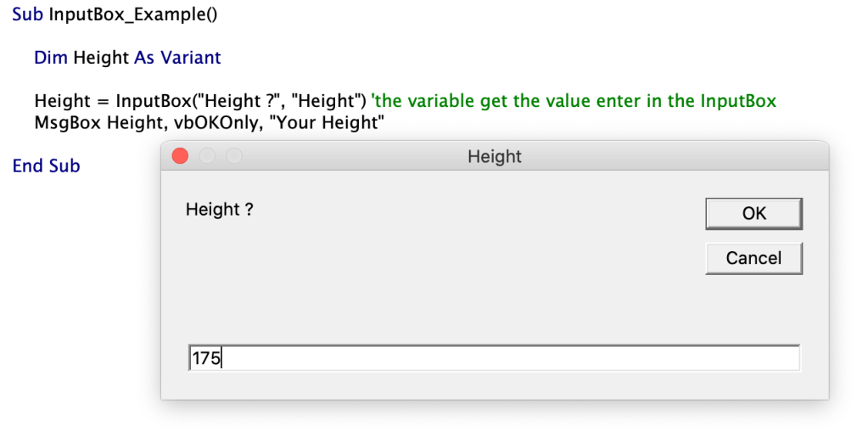
Task: Click the End Sub line
Action: tap(46, 166)
